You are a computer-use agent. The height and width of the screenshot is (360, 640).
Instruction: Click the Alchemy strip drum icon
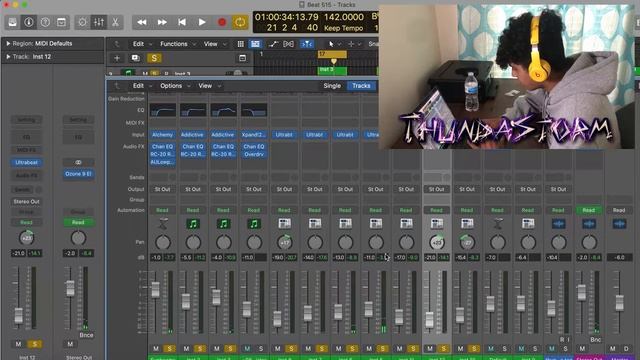pyautogui.click(x=162, y=224)
